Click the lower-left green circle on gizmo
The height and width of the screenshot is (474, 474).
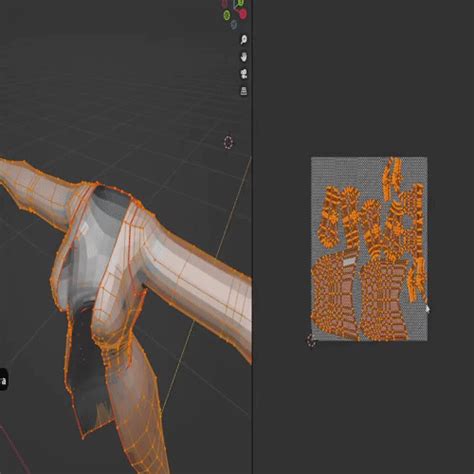pyautogui.click(x=227, y=15)
